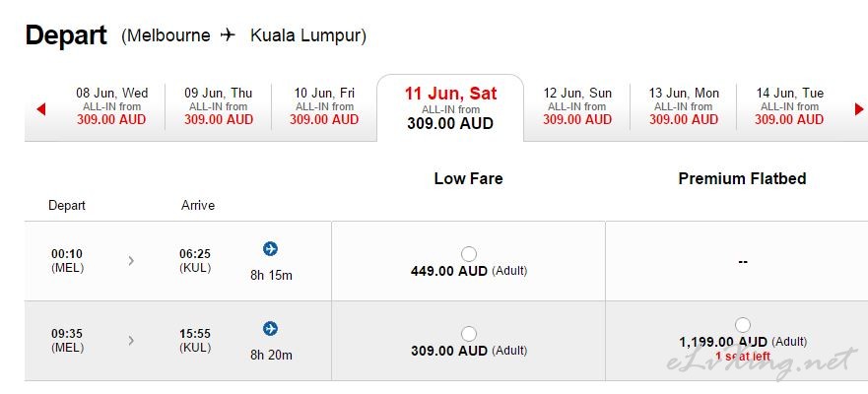Open the 10 Jun, Fri date tab
868x394 pixels.
point(324,106)
